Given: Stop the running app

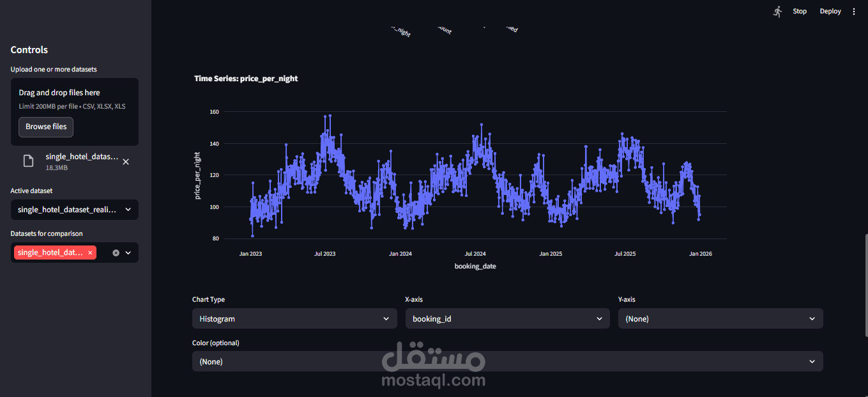Looking at the screenshot, I should point(800,12).
